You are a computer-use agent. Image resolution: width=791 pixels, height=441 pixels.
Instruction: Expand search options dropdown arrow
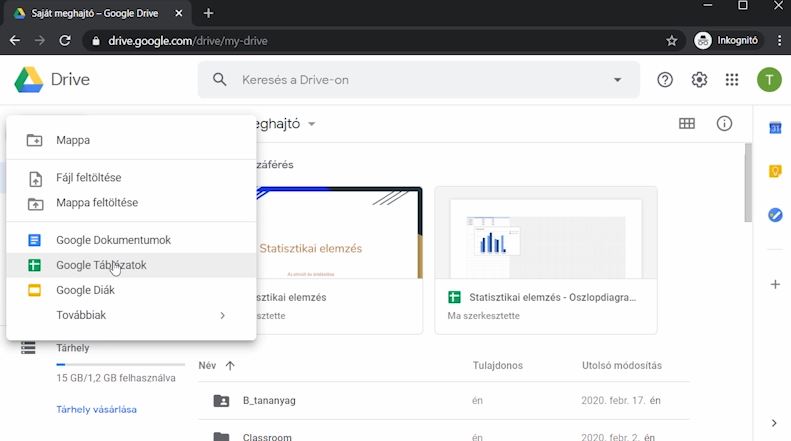617,80
